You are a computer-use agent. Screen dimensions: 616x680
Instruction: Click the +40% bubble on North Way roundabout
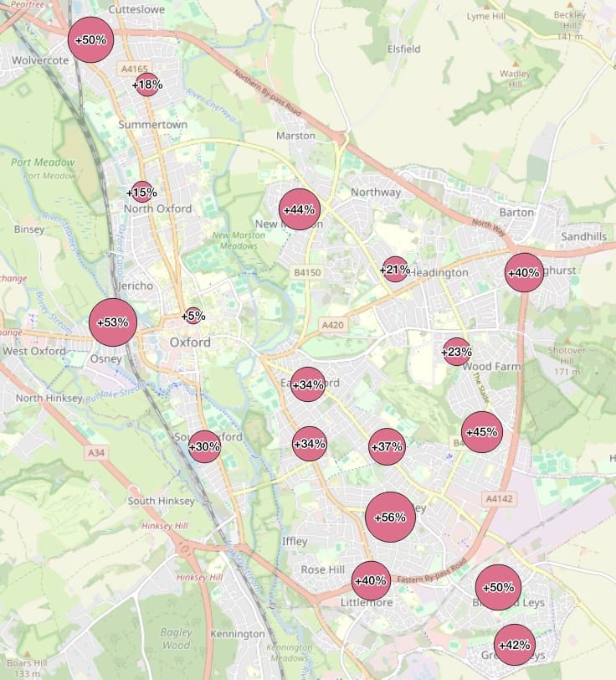524,273
